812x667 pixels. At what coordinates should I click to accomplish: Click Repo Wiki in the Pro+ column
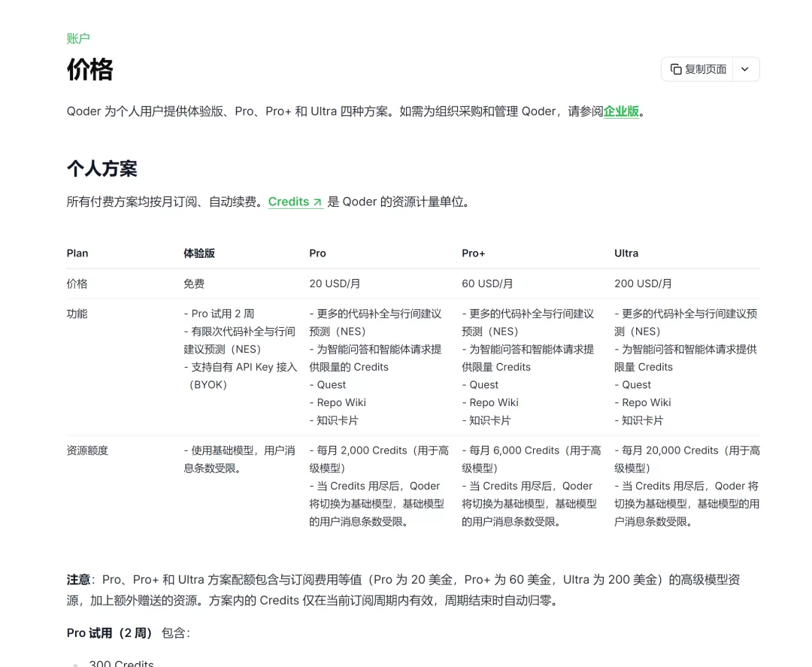point(493,403)
